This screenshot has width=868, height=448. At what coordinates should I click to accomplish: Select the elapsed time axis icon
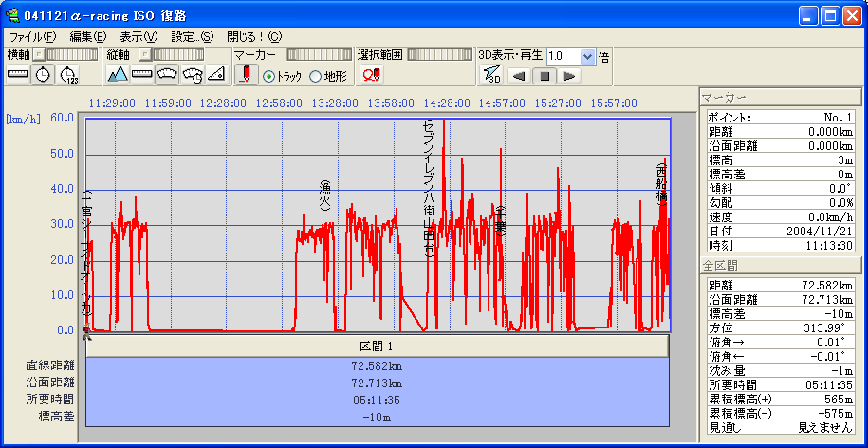pyautogui.click(x=68, y=75)
